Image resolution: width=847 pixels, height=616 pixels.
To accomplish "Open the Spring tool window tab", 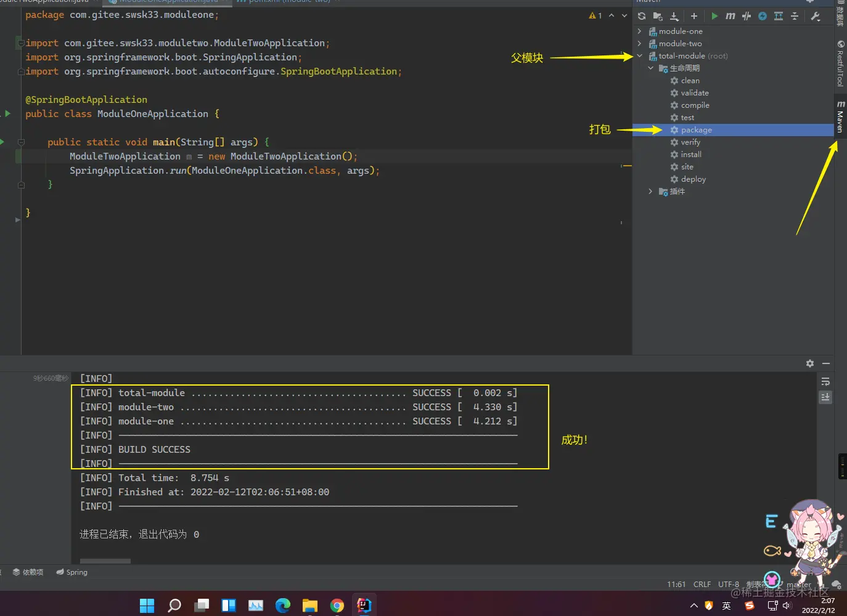I will point(72,572).
